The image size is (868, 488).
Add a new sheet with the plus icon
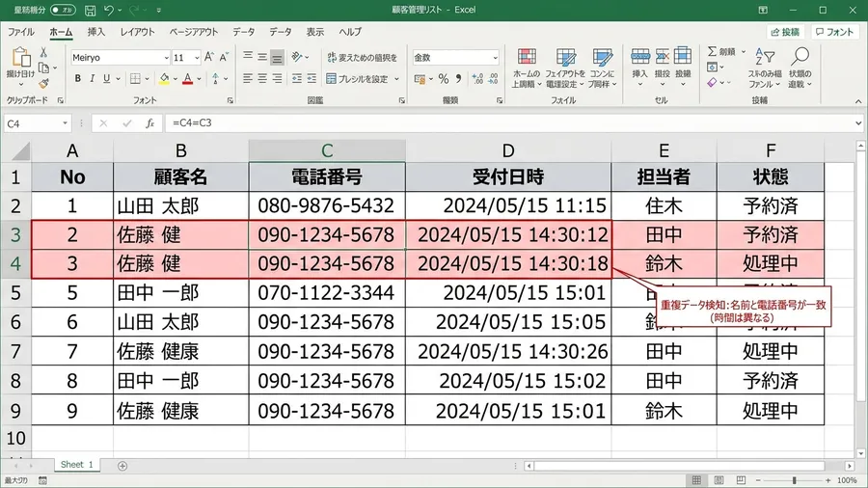click(122, 466)
